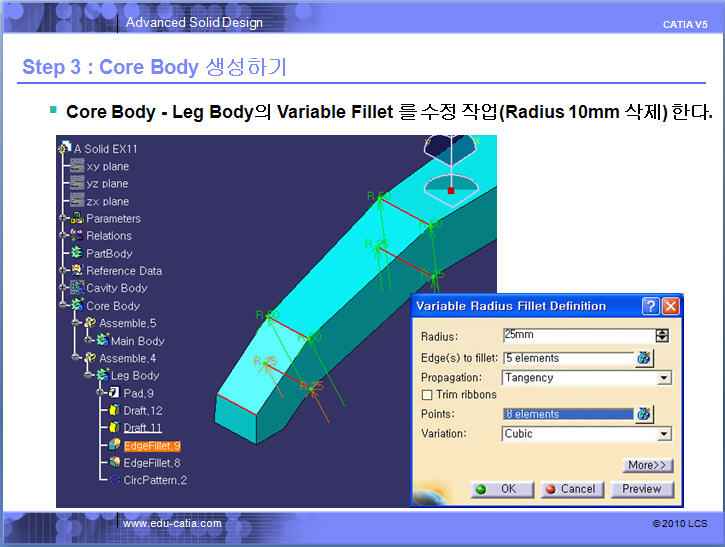Click the xy plane icon

[77, 166]
